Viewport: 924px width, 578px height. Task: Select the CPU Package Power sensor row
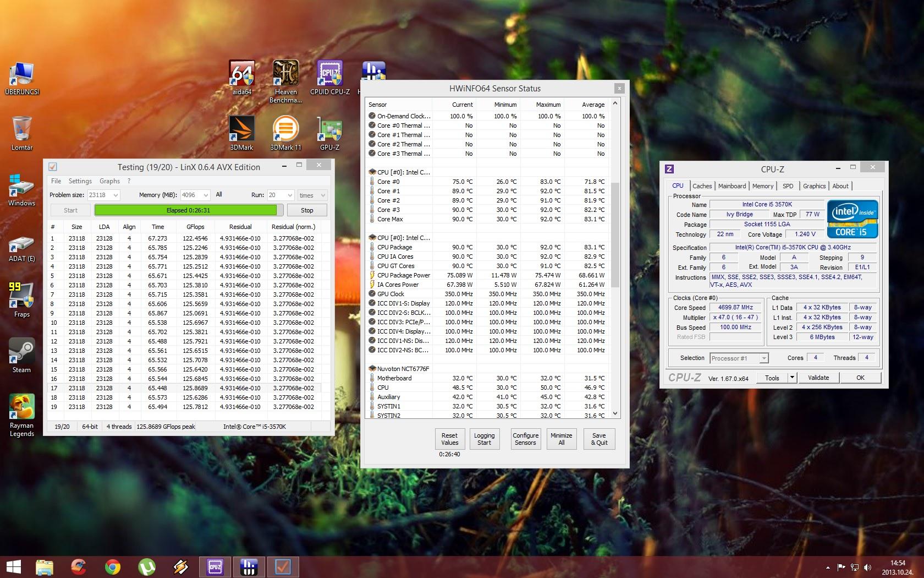pos(487,275)
